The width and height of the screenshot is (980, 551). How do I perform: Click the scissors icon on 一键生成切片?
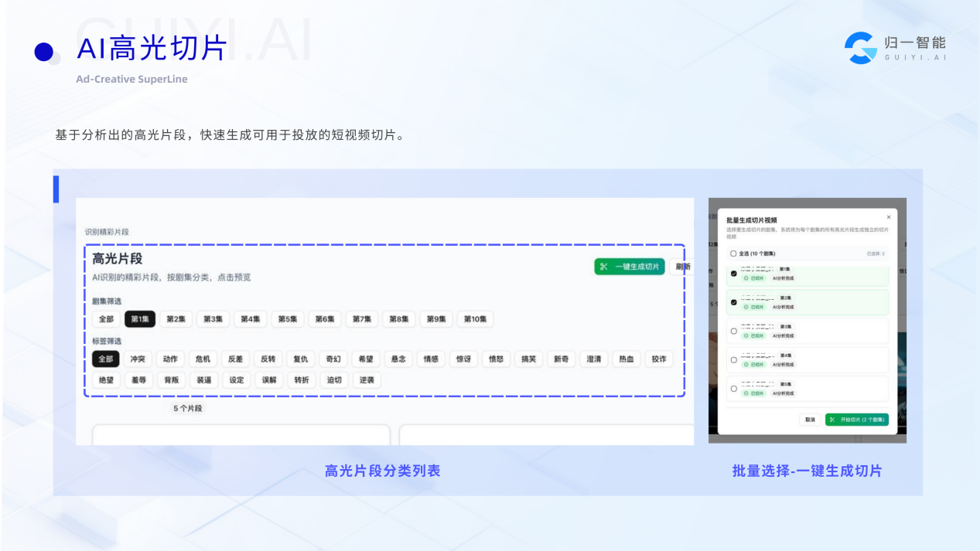(604, 267)
